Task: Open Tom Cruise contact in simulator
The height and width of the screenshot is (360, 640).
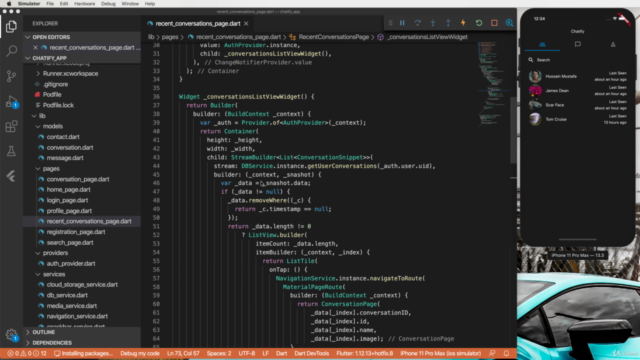Action: pyautogui.click(x=578, y=119)
